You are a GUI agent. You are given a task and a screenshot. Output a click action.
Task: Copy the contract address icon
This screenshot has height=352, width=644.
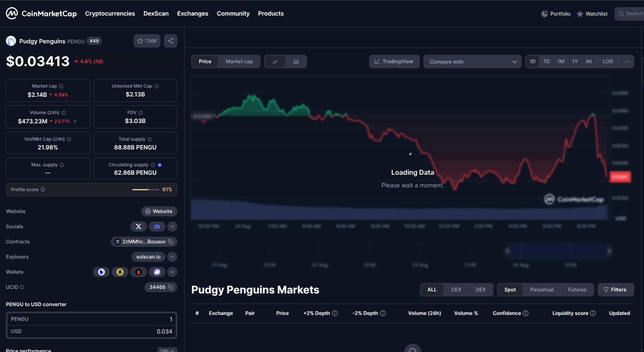(x=171, y=242)
